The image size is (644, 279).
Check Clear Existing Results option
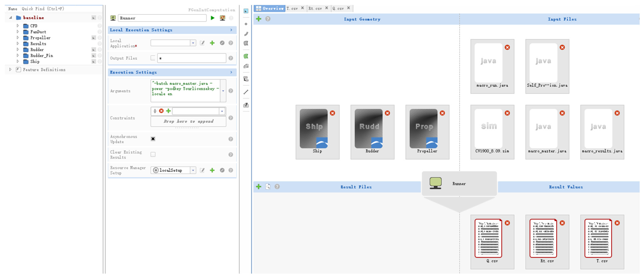153,155
